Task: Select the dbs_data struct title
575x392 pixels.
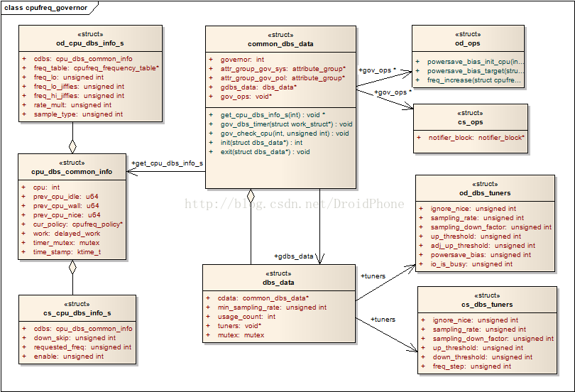Action: coord(278,283)
